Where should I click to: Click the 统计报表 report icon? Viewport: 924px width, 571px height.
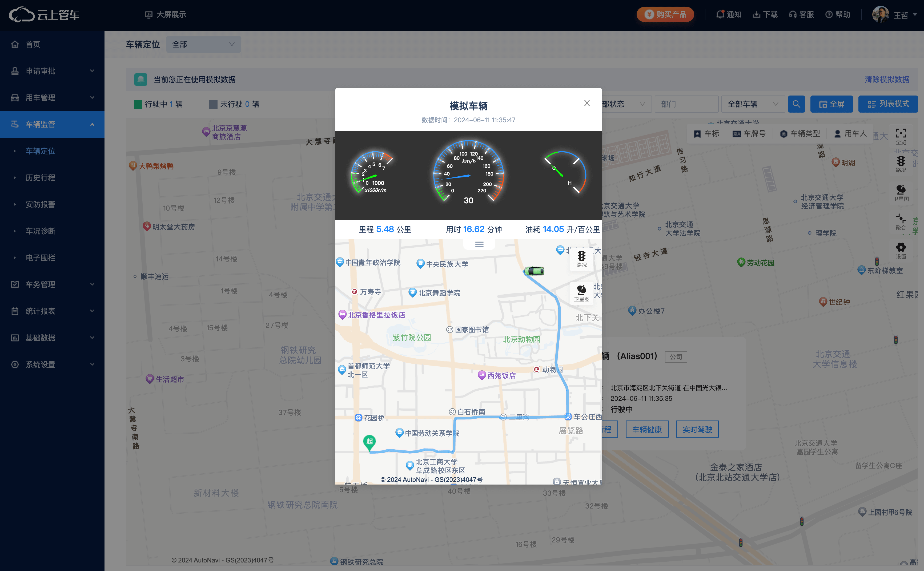(x=15, y=311)
